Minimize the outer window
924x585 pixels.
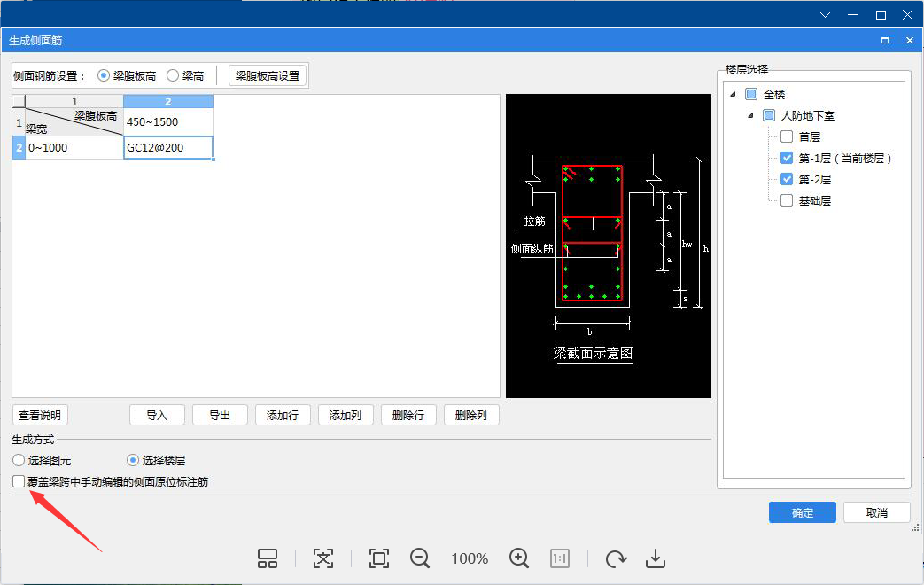pyautogui.click(x=853, y=15)
